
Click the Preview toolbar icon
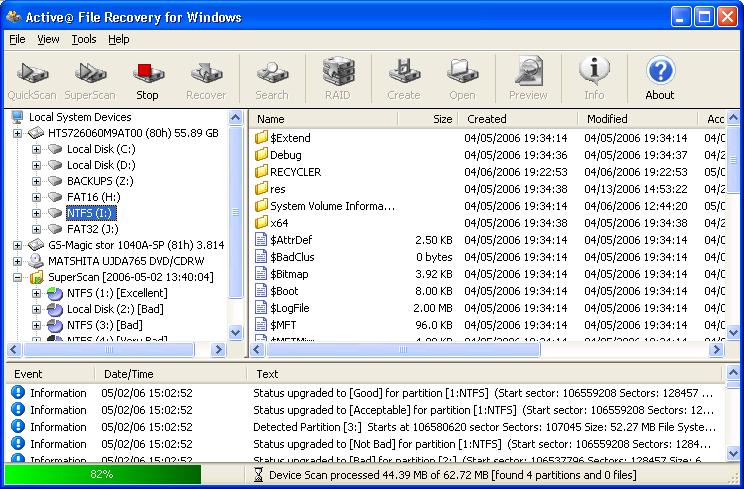(x=528, y=78)
